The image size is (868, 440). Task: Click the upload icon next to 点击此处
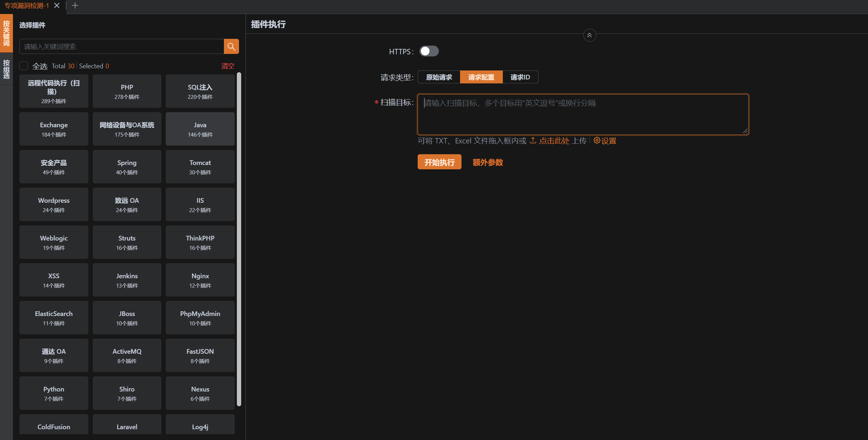(x=533, y=141)
